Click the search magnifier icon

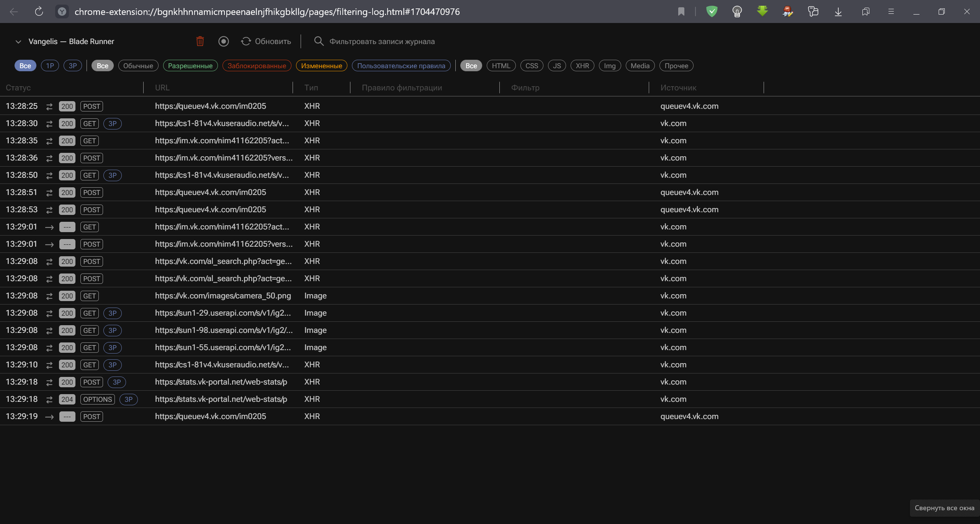tap(319, 41)
